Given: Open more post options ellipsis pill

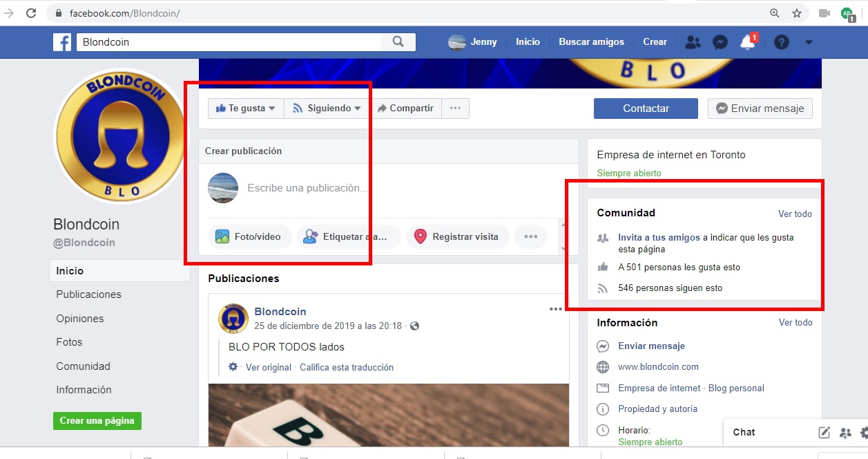Looking at the screenshot, I should [x=530, y=236].
